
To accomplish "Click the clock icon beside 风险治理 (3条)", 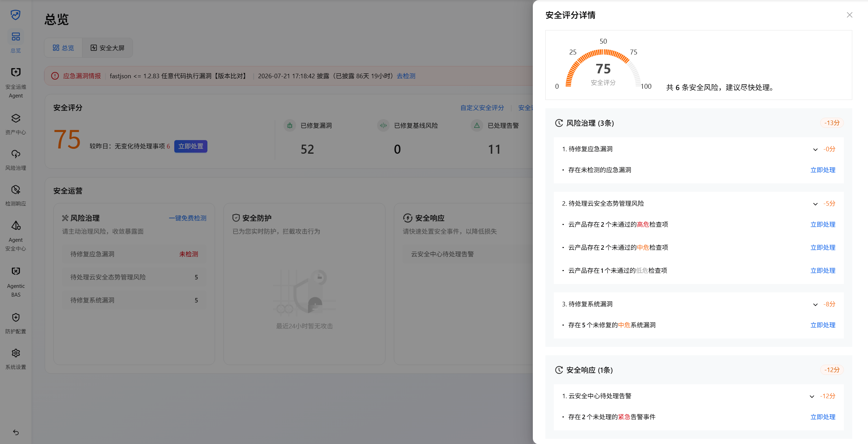I will pos(559,123).
